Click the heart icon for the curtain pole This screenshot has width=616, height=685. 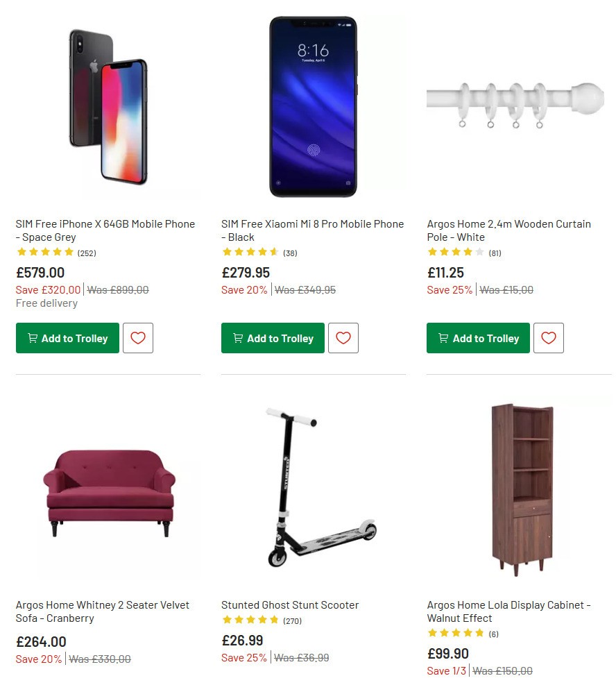click(549, 338)
